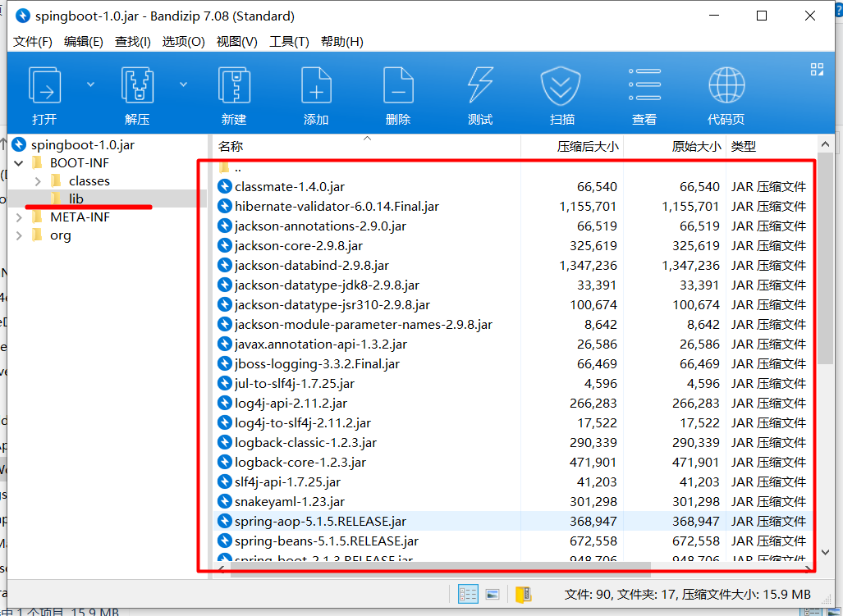Viewport: 843px width, 616px height.
Task: Click jackson-datatype-jsr310-2.9.8.jar file icon
Action: click(x=224, y=304)
